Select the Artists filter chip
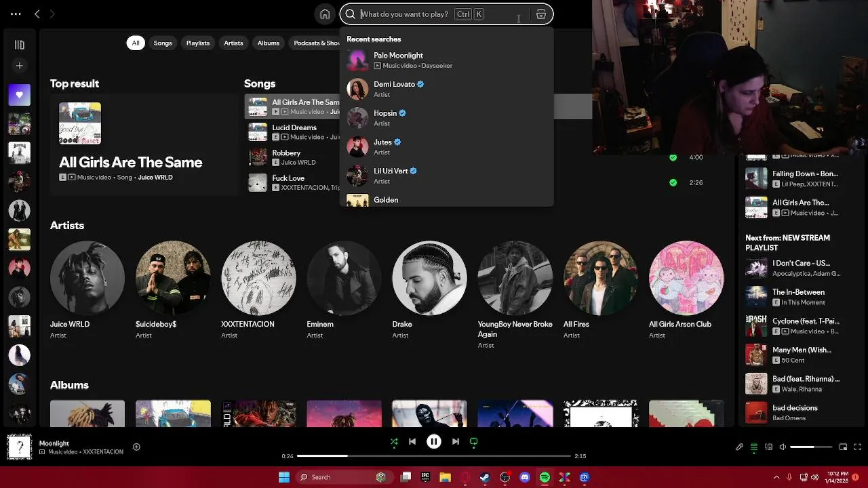 click(x=233, y=43)
